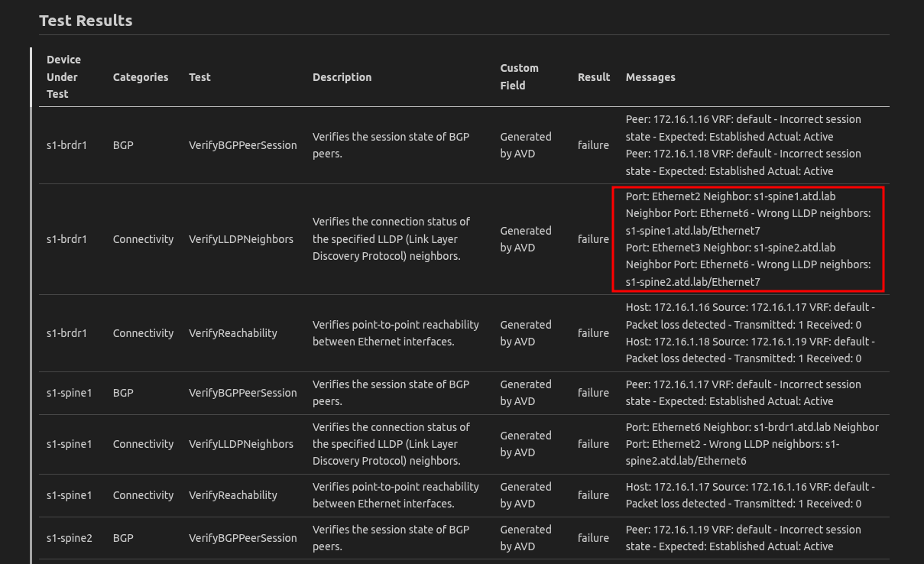Click the red-highlighted LLDP message for s1-brdr1

tap(747, 239)
